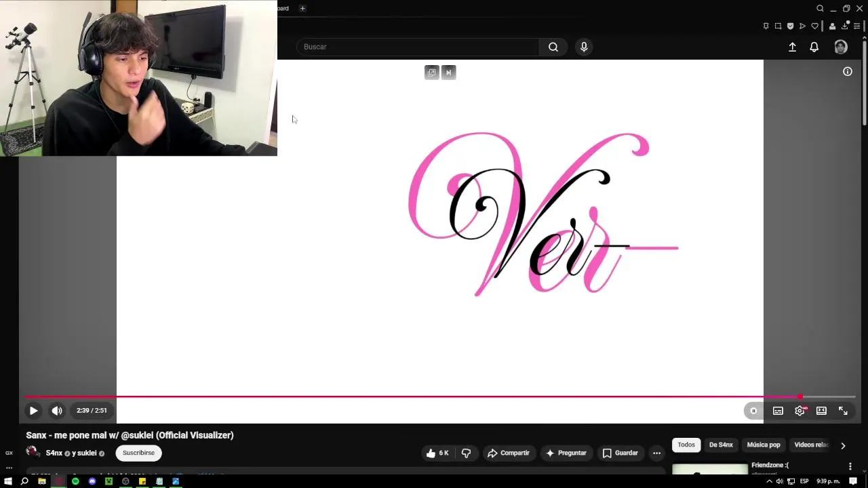Image resolution: width=868 pixels, height=488 pixels.
Task: Click the popout video overlay icon
Action: pos(432,73)
